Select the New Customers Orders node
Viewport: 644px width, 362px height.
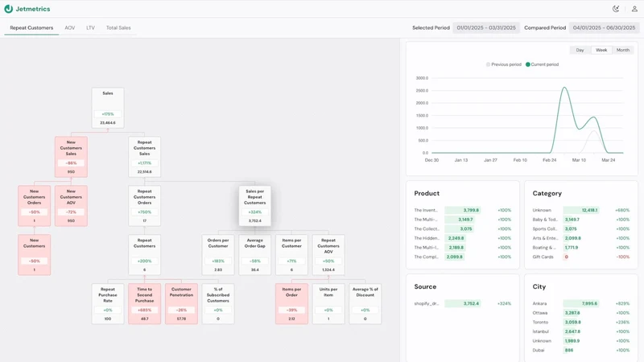[x=34, y=206]
